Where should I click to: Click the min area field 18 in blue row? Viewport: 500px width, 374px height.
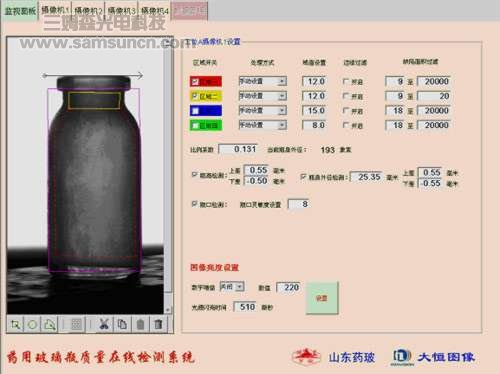pyautogui.click(x=395, y=110)
